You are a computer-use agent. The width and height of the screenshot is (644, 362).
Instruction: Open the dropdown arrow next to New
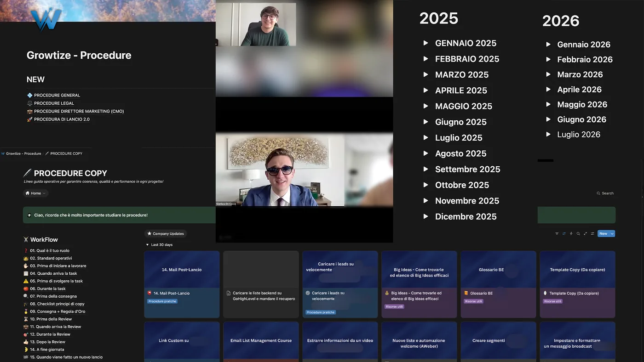pyautogui.click(x=612, y=234)
